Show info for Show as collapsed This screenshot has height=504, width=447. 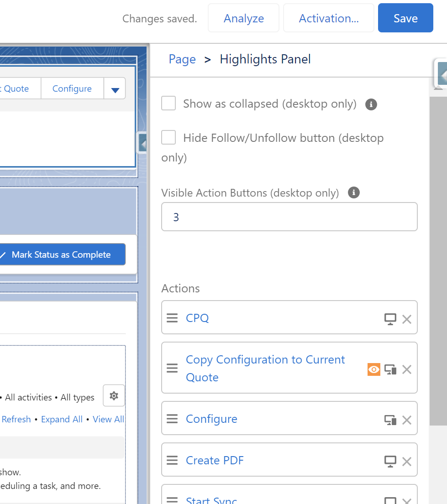pos(371,104)
